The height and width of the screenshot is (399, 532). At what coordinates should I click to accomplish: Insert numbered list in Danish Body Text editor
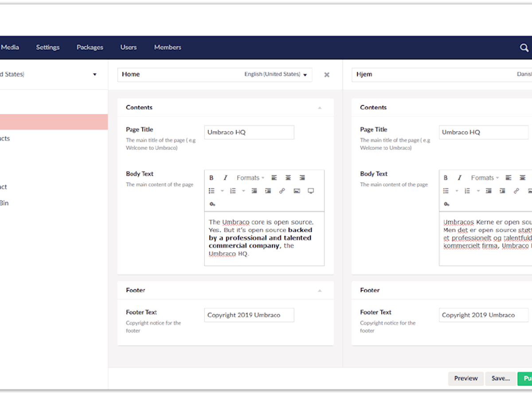point(467,191)
